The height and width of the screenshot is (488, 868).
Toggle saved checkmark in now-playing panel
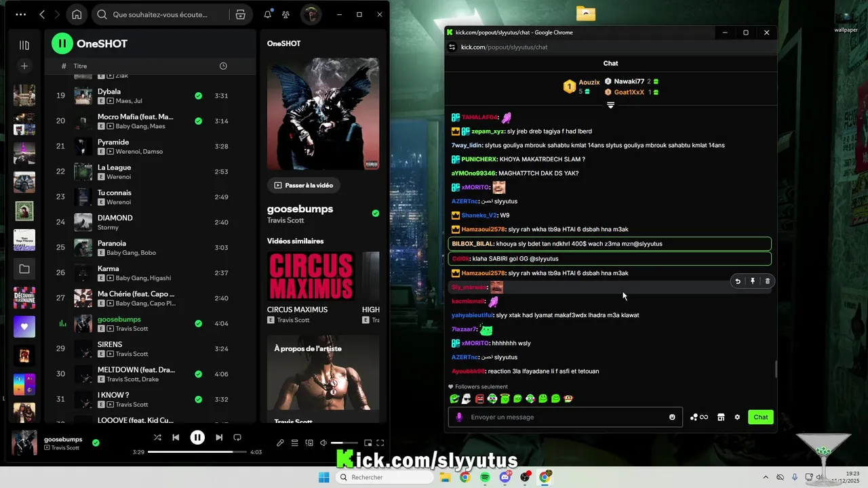[x=376, y=213]
